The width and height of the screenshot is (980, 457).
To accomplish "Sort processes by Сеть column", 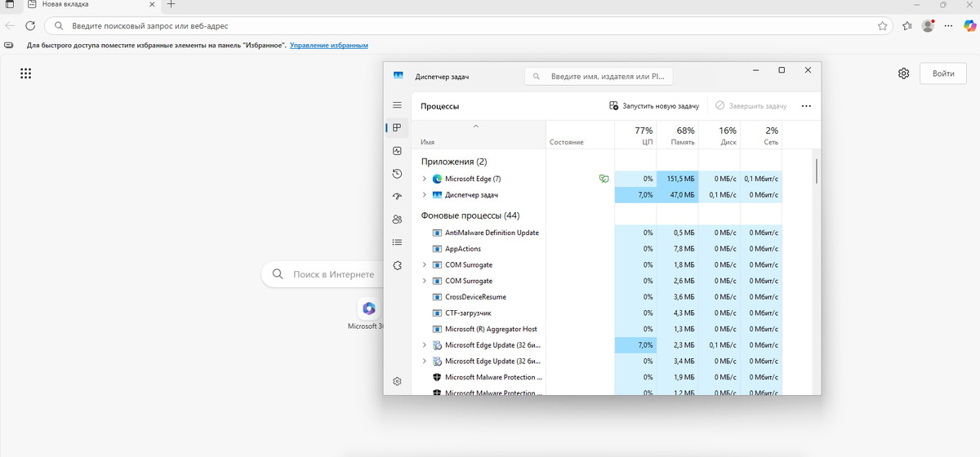I will pyautogui.click(x=762, y=135).
